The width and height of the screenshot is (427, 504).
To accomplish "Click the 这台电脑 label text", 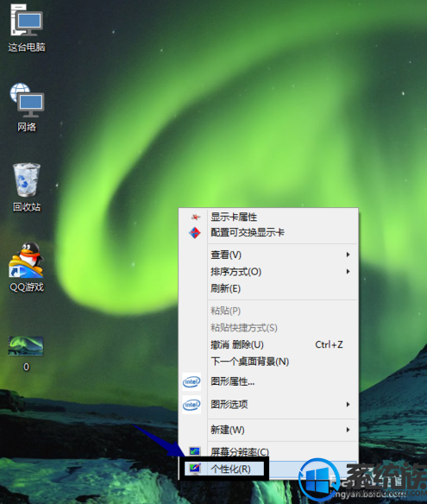I will [27, 47].
